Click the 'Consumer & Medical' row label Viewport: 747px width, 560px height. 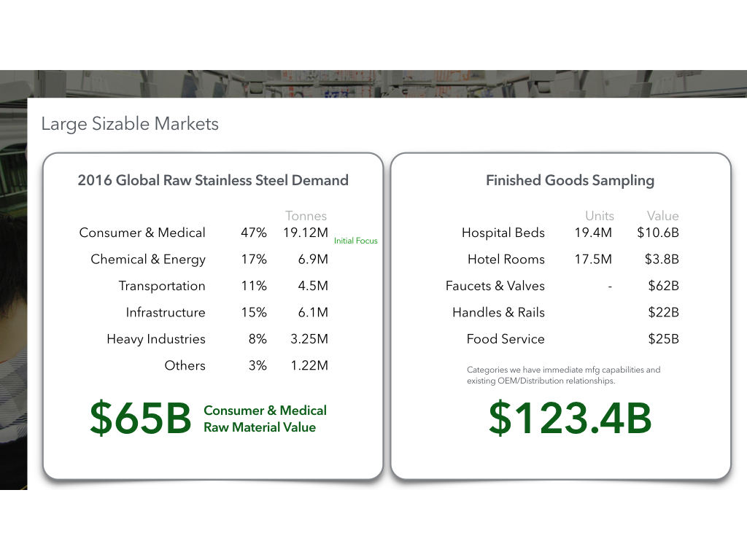(x=142, y=233)
